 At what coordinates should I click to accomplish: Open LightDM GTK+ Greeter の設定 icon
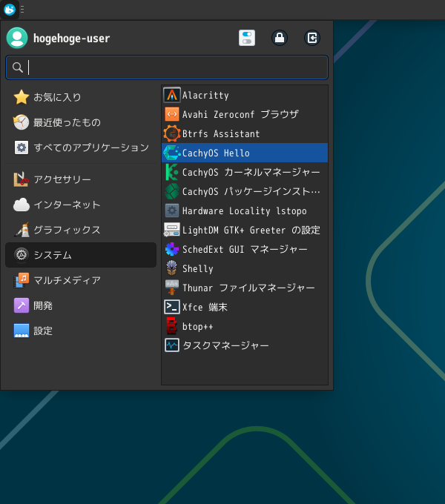(172, 231)
